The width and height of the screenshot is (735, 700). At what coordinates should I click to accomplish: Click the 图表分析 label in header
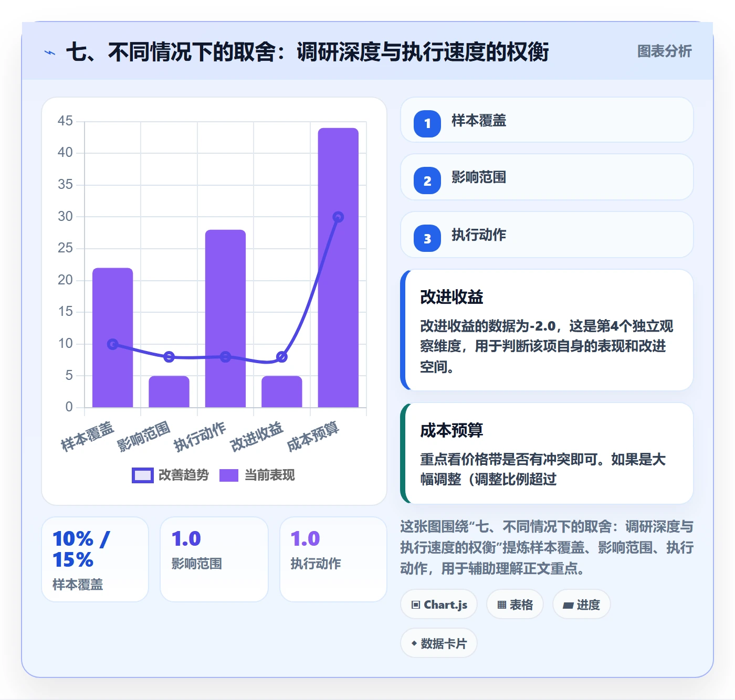pyautogui.click(x=664, y=51)
